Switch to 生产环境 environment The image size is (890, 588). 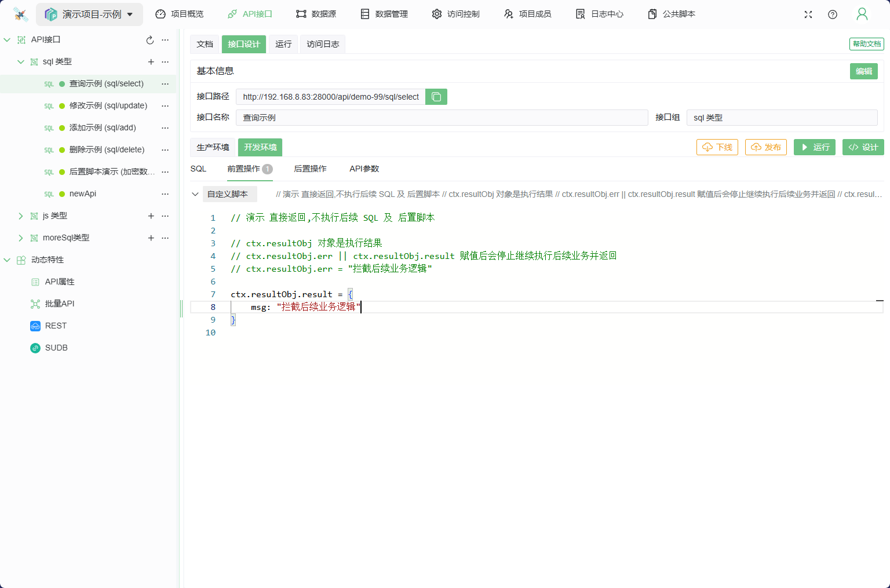(213, 147)
